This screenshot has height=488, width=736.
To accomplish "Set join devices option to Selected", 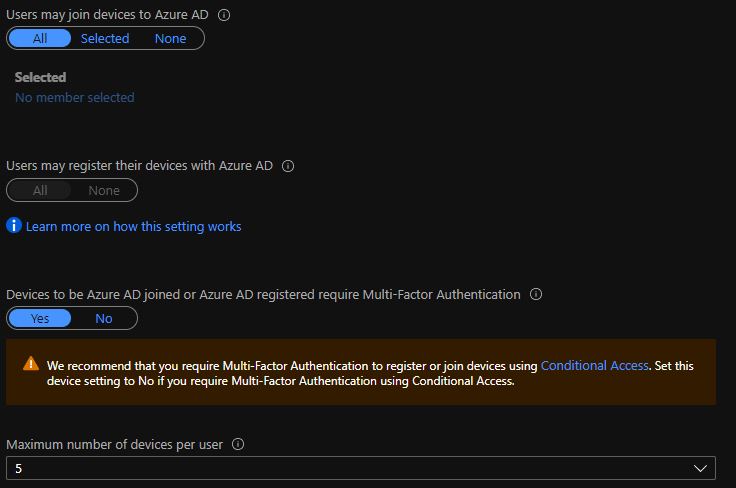I will 105,38.
